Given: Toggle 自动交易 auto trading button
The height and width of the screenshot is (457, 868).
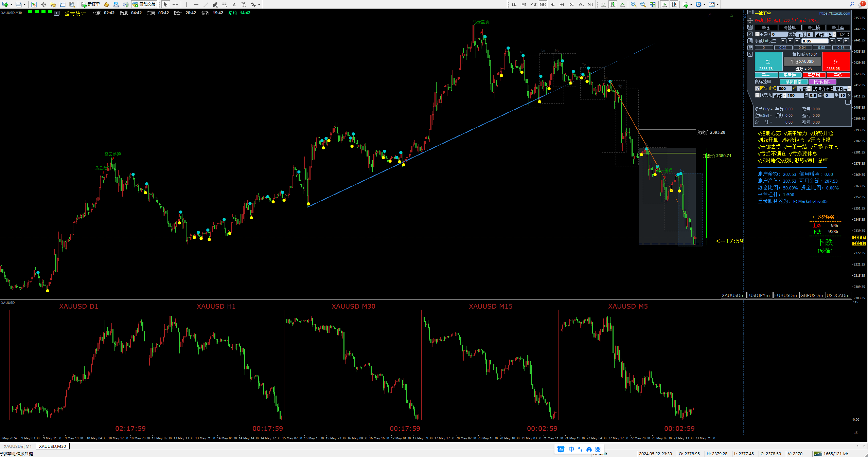Looking at the screenshot, I should tap(144, 4).
